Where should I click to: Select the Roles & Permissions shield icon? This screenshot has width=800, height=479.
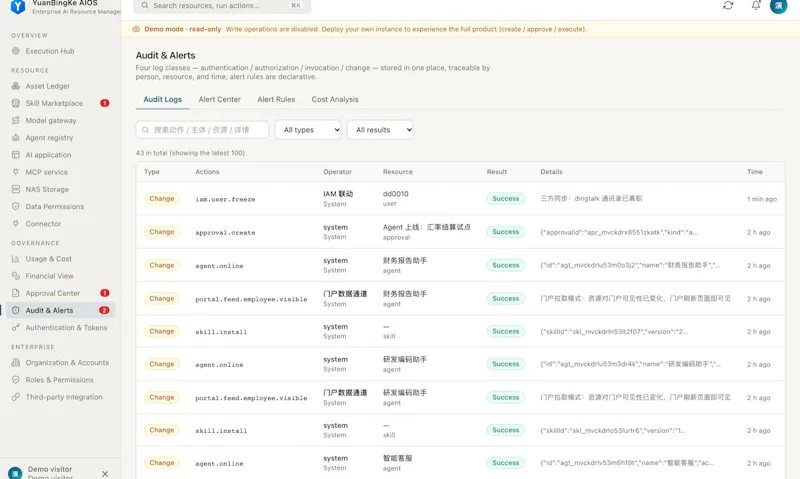click(x=16, y=380)
